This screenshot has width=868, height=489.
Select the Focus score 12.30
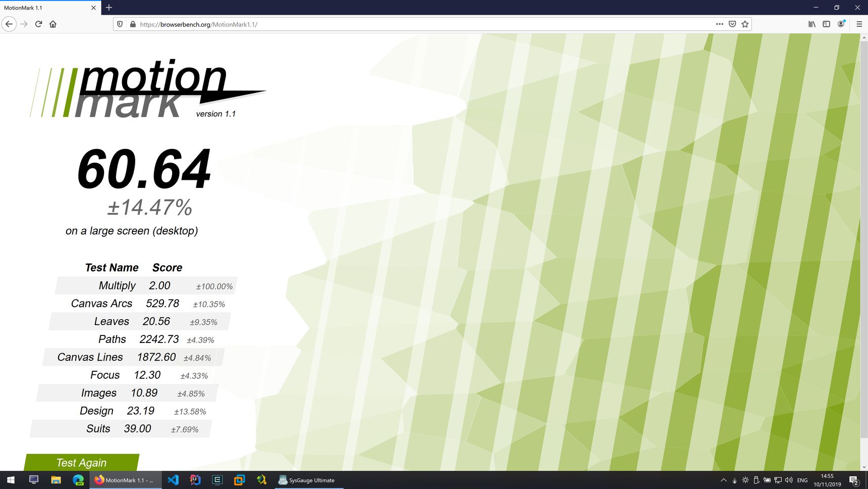tap(147, 375)
